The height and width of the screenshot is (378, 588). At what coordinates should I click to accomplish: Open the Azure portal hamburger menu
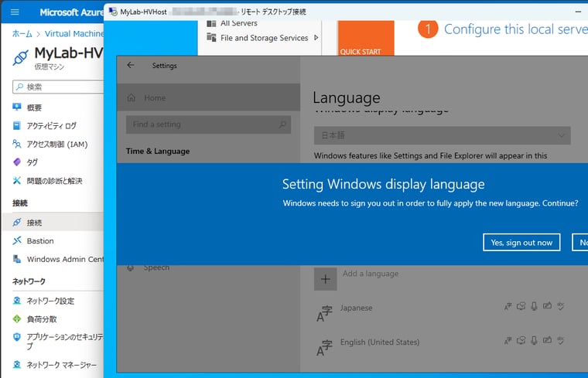(x=15, y=12)
